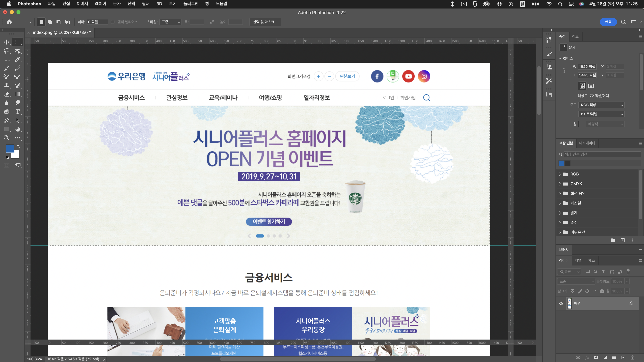Select the Move tool

(7, 42)
